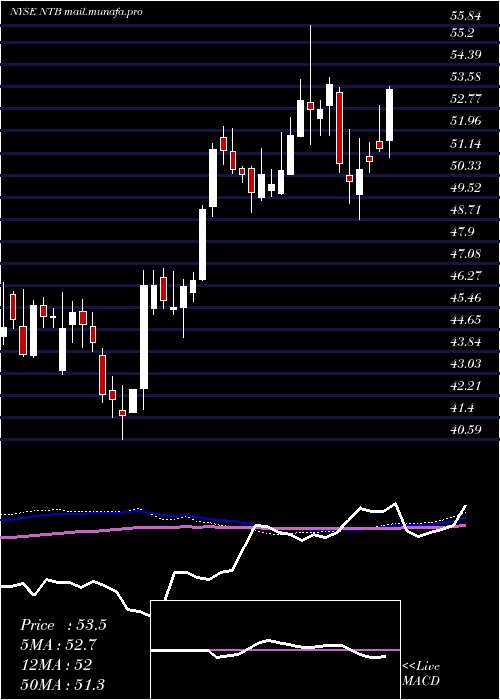Click the 47.08 price axis label

point(466,254)
